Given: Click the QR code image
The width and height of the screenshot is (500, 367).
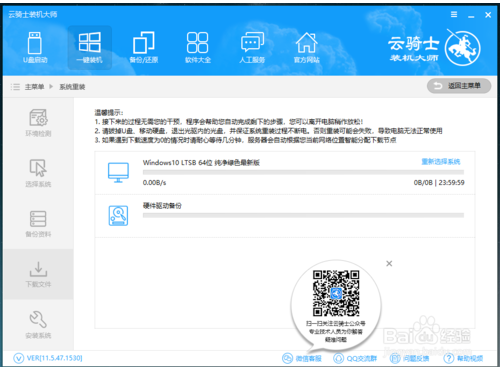Looking at the screenshot, I should [336, 293].
